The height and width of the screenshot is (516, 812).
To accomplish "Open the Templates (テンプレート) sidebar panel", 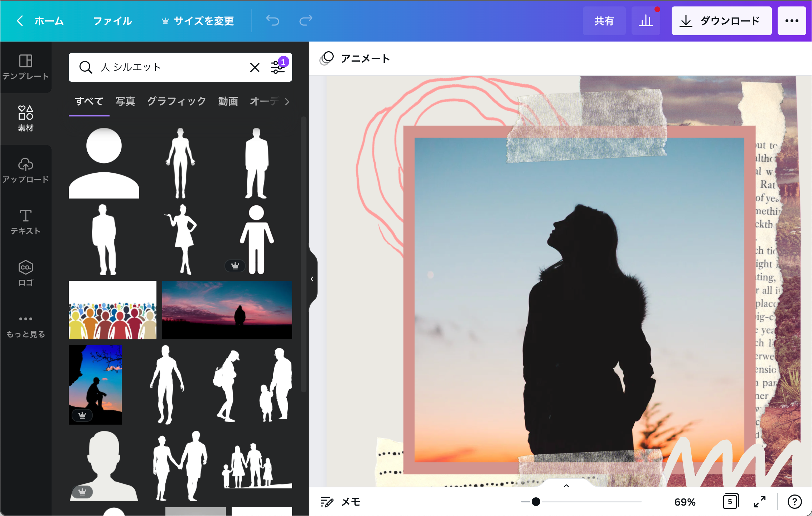I will (25, 67).
